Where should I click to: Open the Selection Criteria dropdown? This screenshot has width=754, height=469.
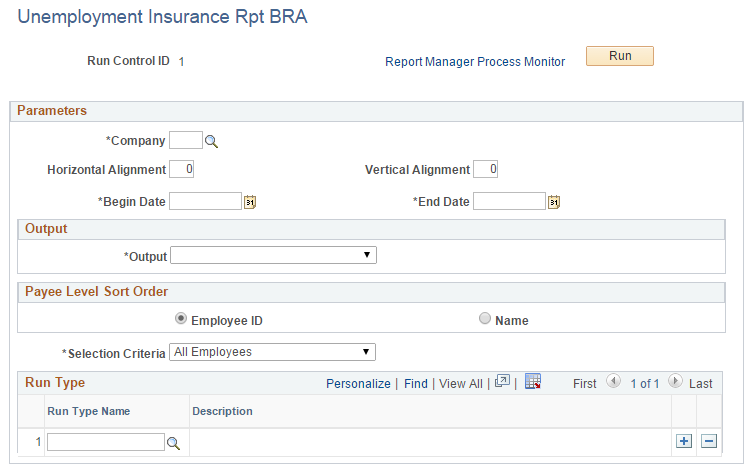272,352
